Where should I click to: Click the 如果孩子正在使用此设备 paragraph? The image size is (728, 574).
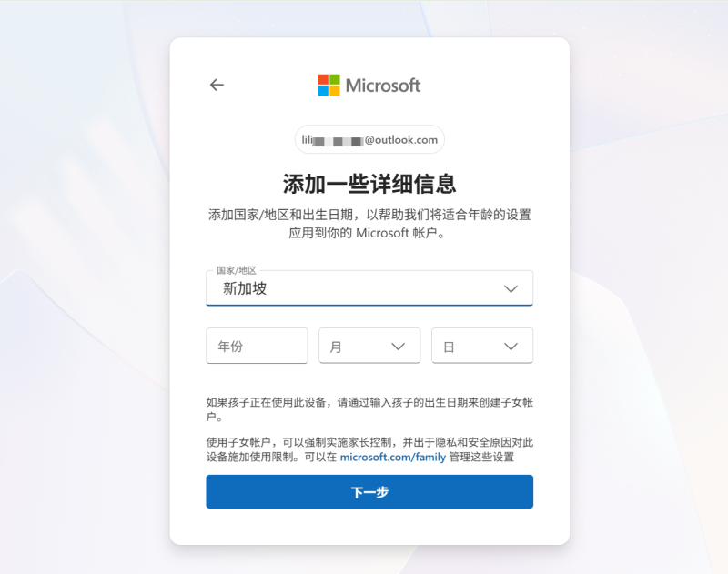click(x=369, y=409)
